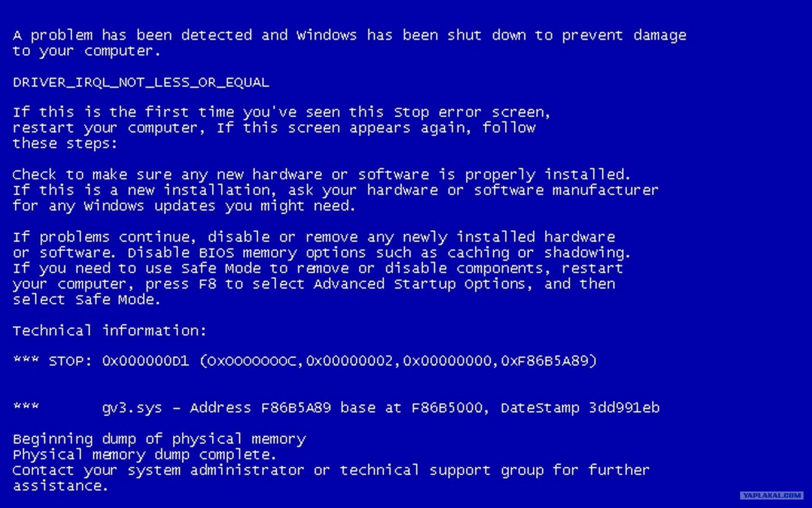Click the gv3.sys driver filename
The image size is (812, 508).
tap(132, 408)
